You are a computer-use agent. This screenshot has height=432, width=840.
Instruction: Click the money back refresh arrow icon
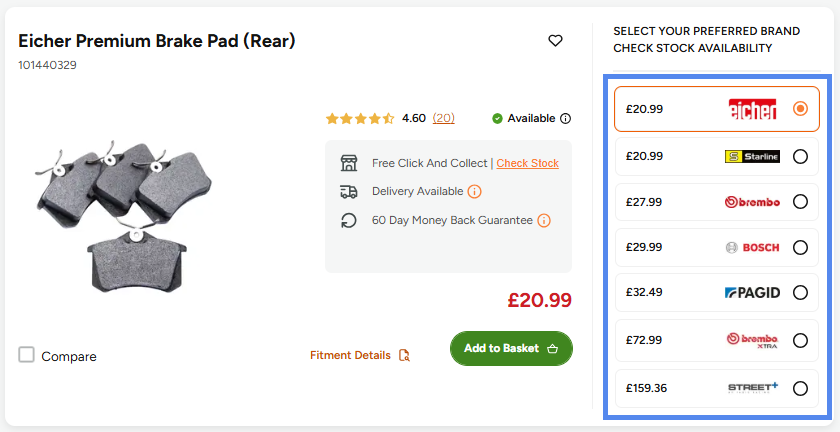point(349,220)
